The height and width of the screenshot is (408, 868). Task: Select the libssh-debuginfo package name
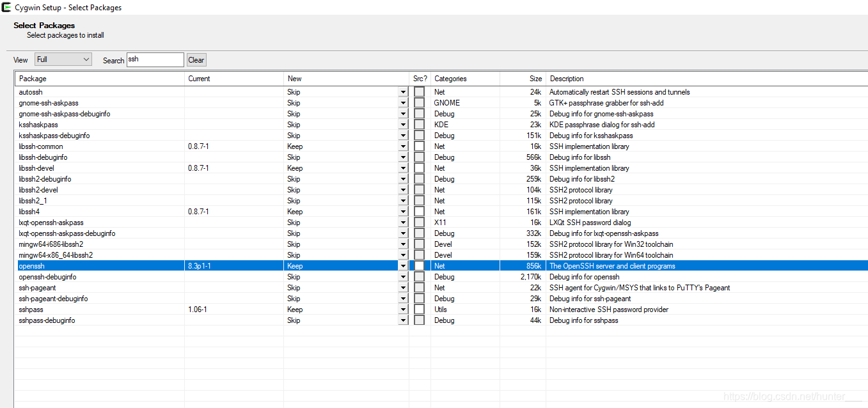pyautogui.click(x=43, y=157)
